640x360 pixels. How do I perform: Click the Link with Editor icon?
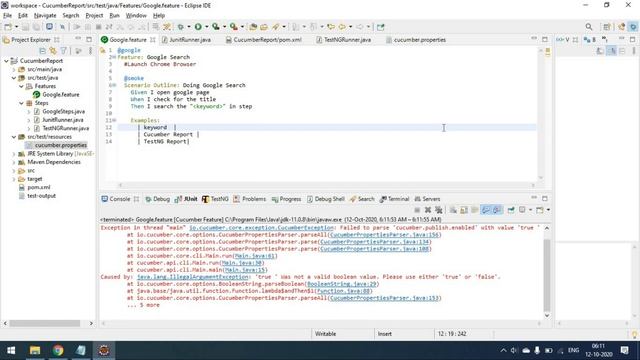pyautogui.click(x=53, y=51)
